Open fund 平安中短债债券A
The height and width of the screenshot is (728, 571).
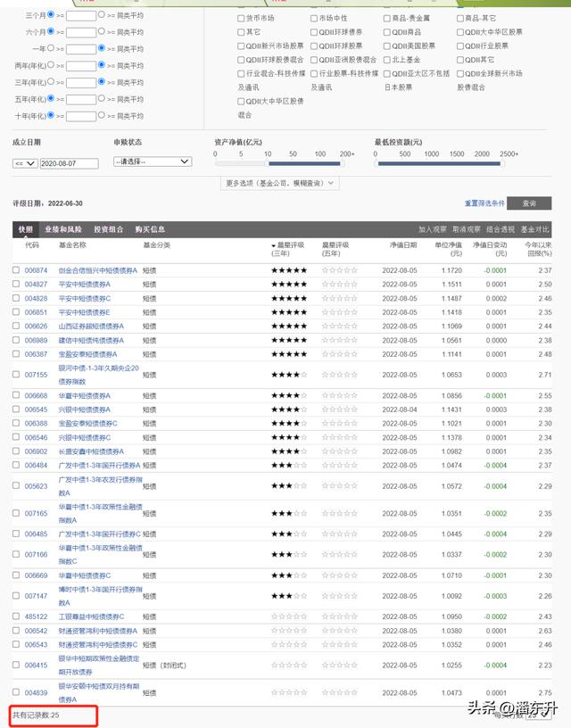[x=85, y=284]
